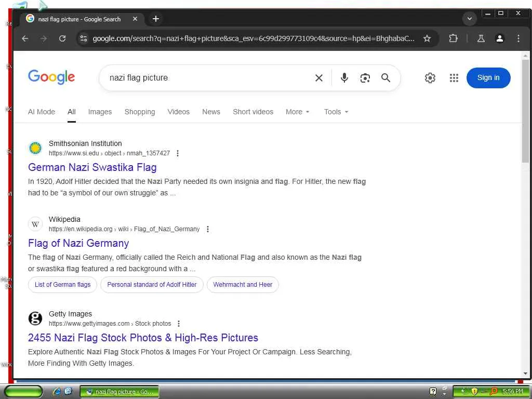532x399 pixels.
Task: Open Personal standard of Adolf Hitler sitelink
Action: click(152, 285)
